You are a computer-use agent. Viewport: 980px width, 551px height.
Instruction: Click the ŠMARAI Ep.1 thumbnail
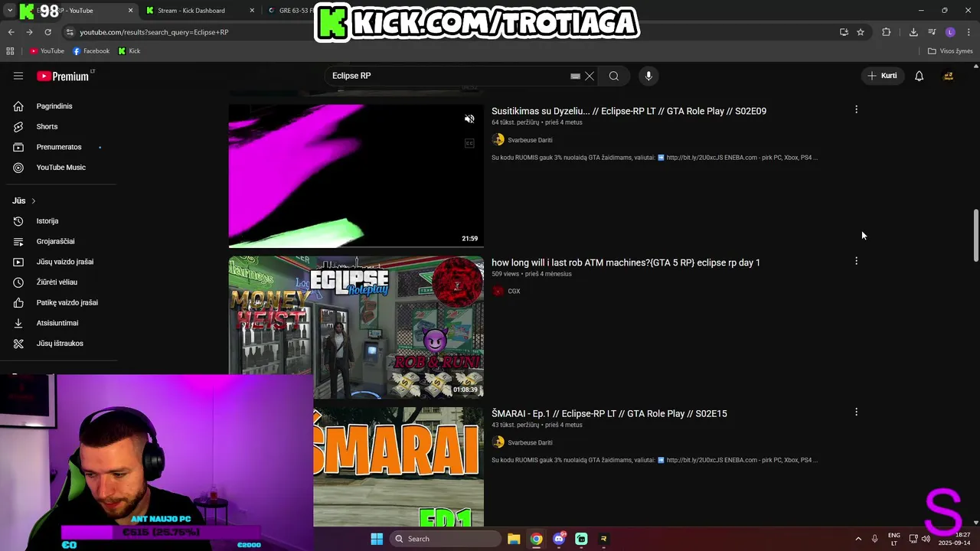(398, 467)
